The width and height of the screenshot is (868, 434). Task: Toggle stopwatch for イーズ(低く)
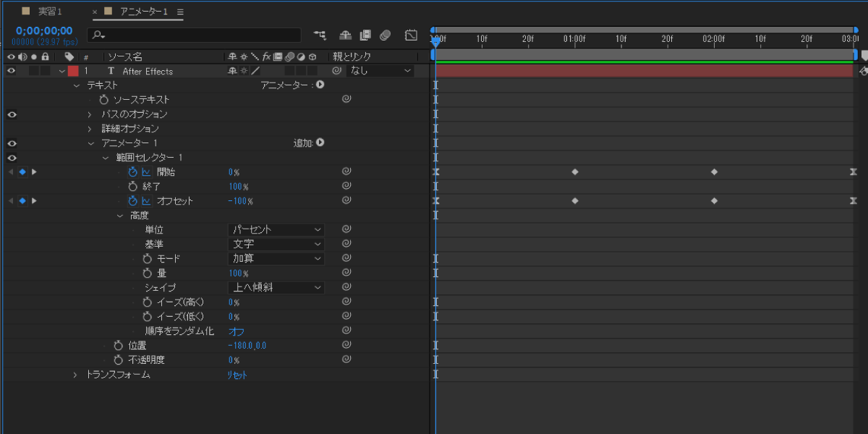coord(147,317)
